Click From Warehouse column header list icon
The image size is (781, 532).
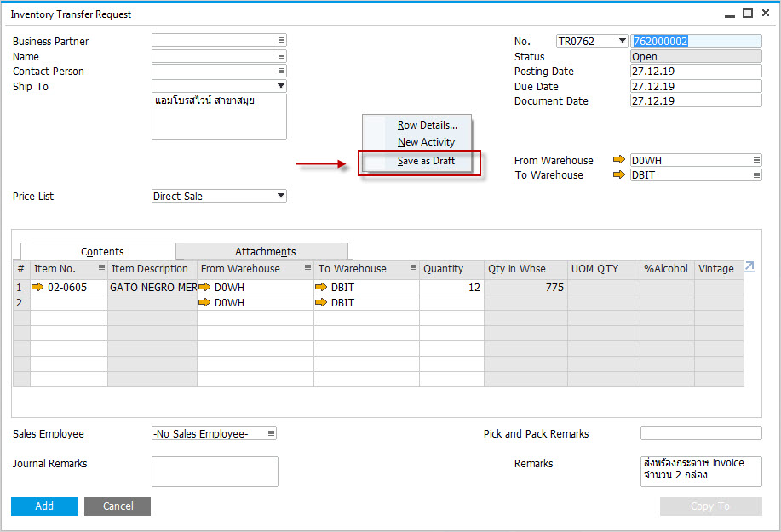tap(307, 268)
